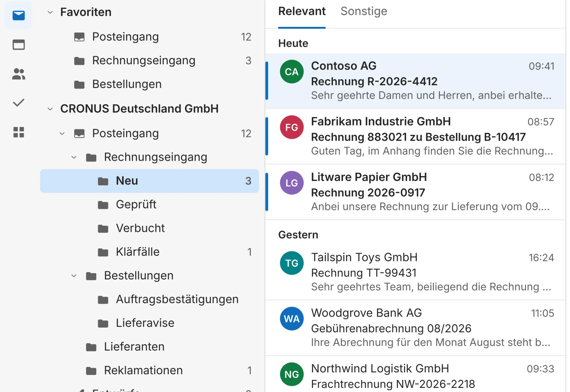
Task: Click the 16:24 timestamp on Tailspin email
Action: pos(541,258)
